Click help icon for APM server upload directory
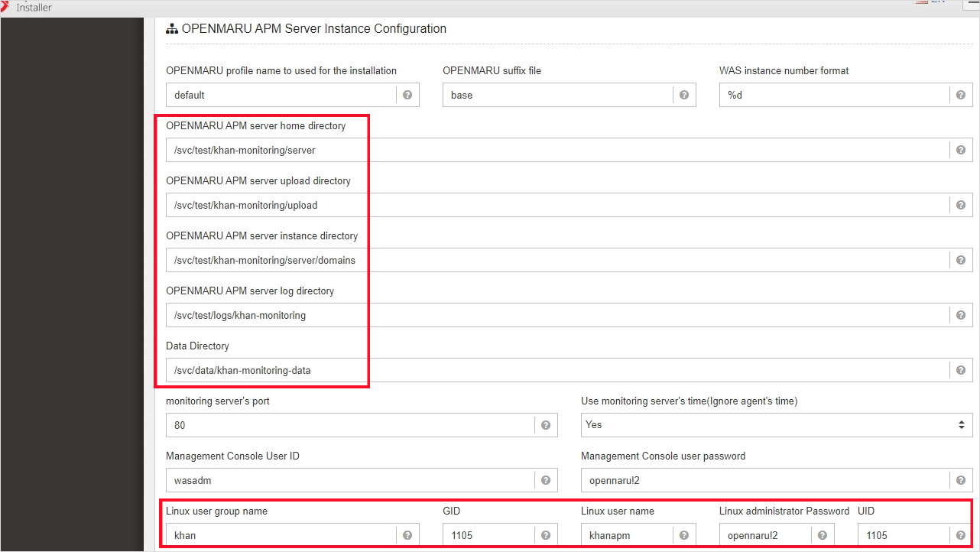The width and height of the screenshot is (980, 552). (961, 205)
